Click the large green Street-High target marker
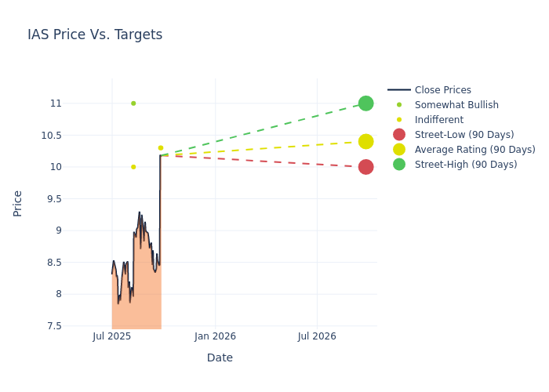Viewport: 549px width, 392px height. [x=365, y=103]
